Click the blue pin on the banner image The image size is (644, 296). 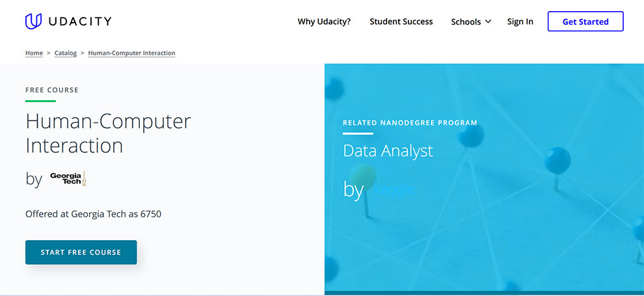[x=557, y=160]
